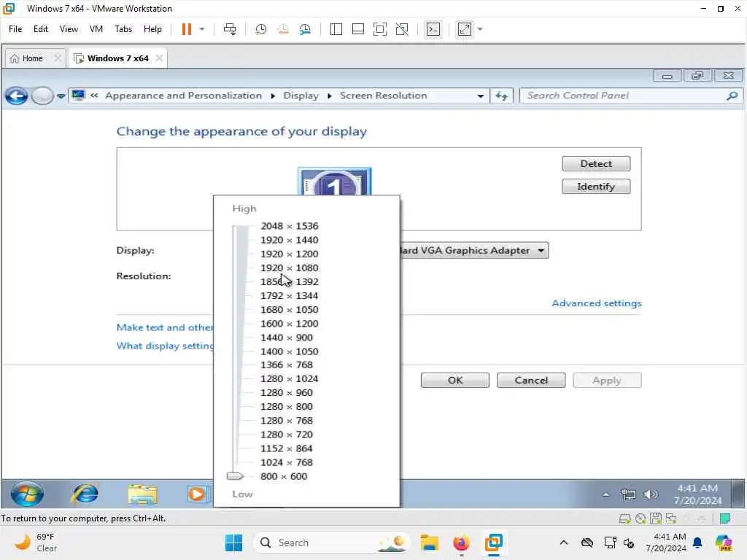Click the Identify button
747x560 pixels.
[595, 187]
